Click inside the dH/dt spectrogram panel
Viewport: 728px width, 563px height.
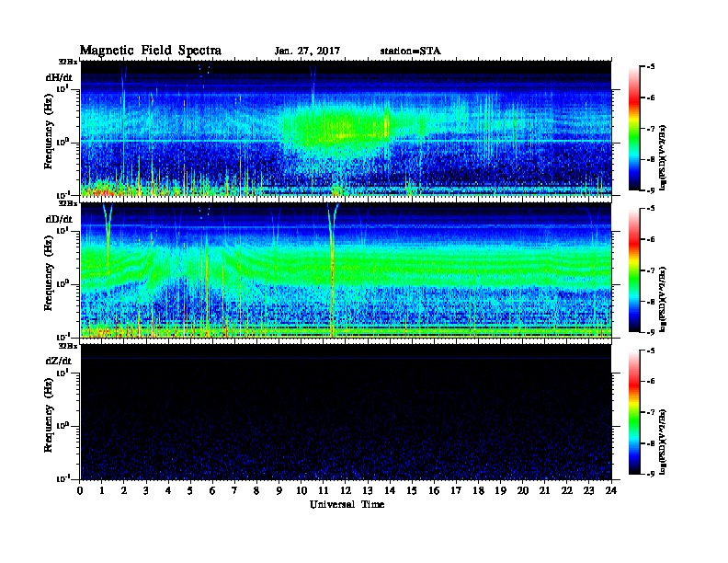coord(346,128)
